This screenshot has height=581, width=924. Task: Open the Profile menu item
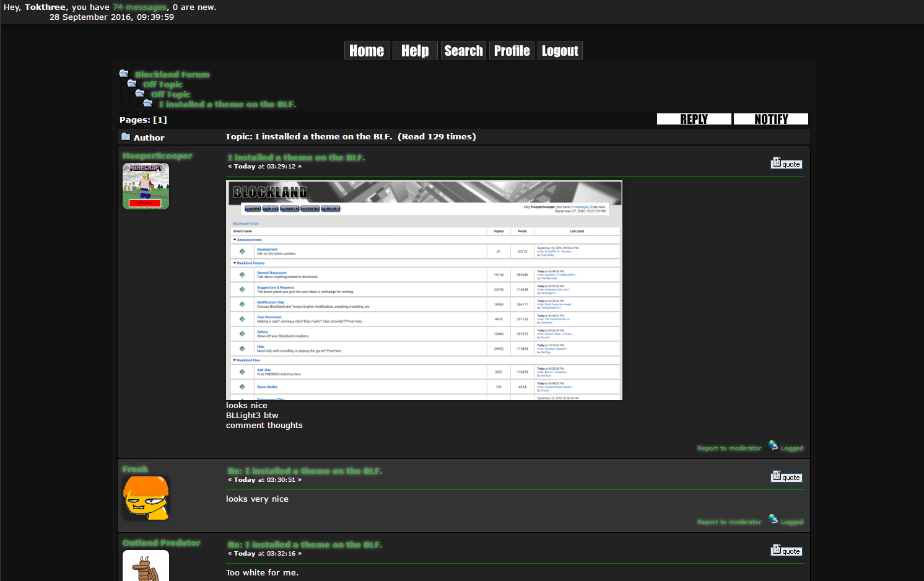pos(512,51)
